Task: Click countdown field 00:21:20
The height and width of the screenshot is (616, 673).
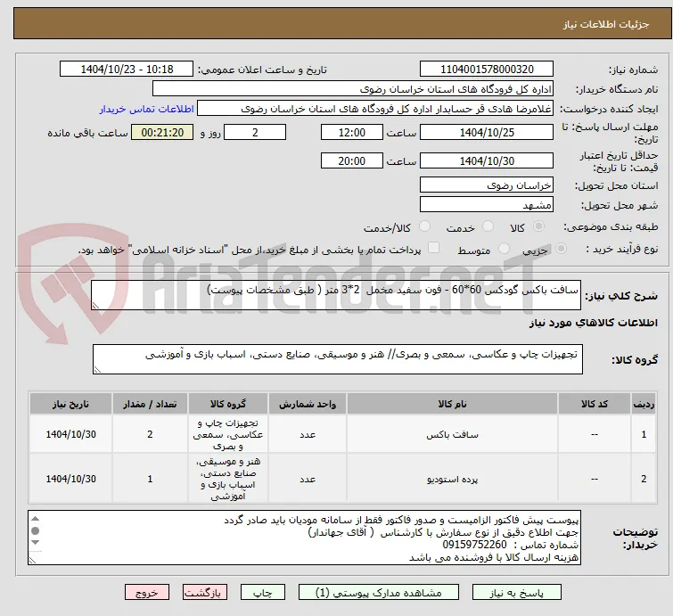Action: point(162,132)
